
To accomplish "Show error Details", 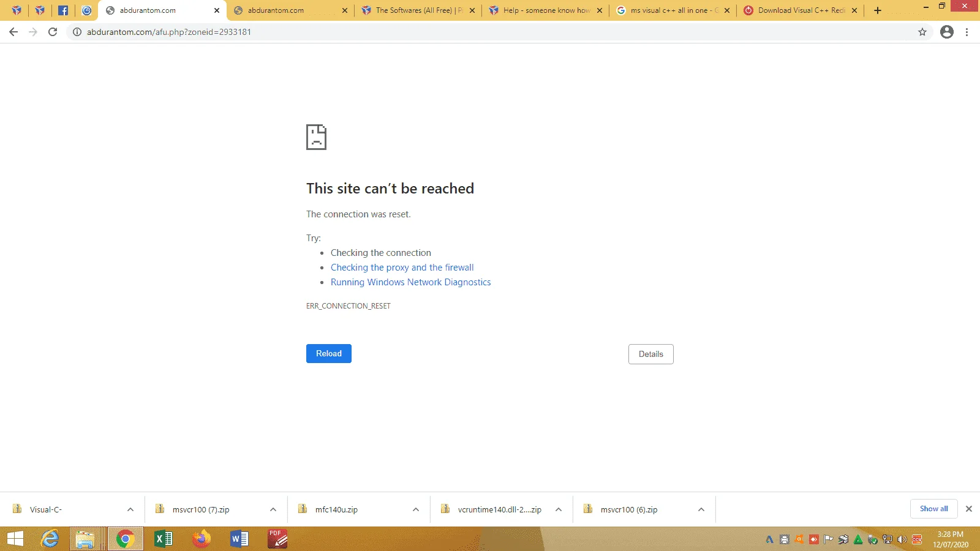I will point(651,354).
